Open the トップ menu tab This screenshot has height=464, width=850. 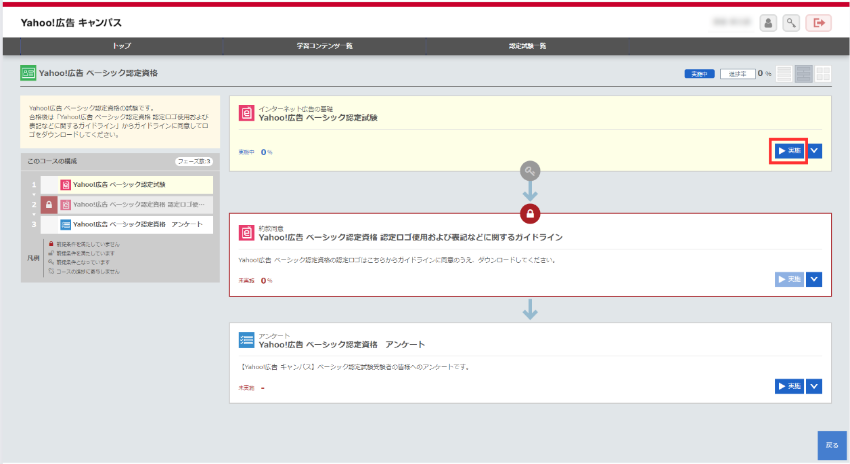pyautogui.click(x=121, y=46)
